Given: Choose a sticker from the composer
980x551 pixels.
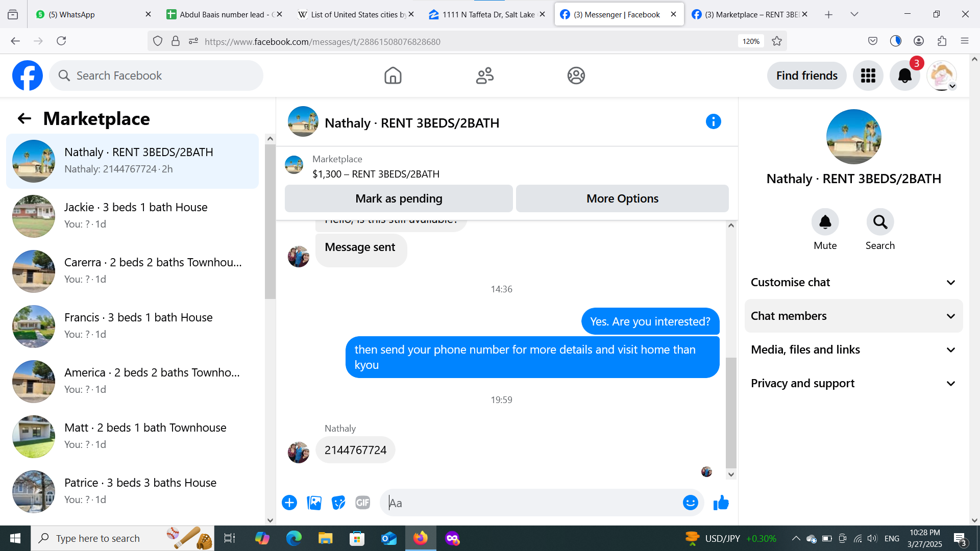Looking at the screenshot, I should click(x=338, y=503).
